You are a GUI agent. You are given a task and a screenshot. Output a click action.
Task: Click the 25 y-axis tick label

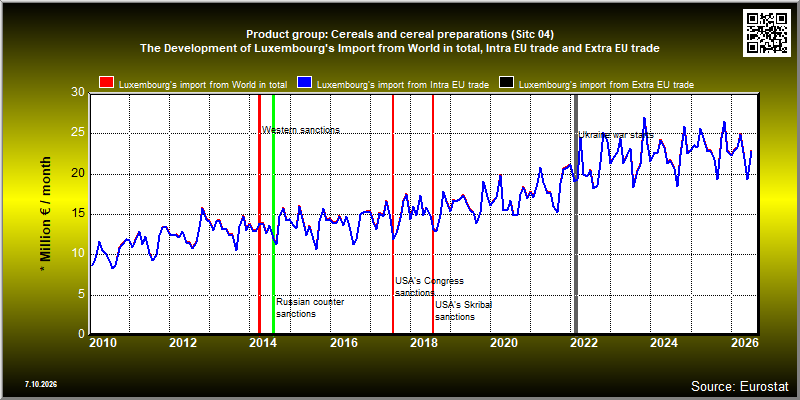coord(78,134)
